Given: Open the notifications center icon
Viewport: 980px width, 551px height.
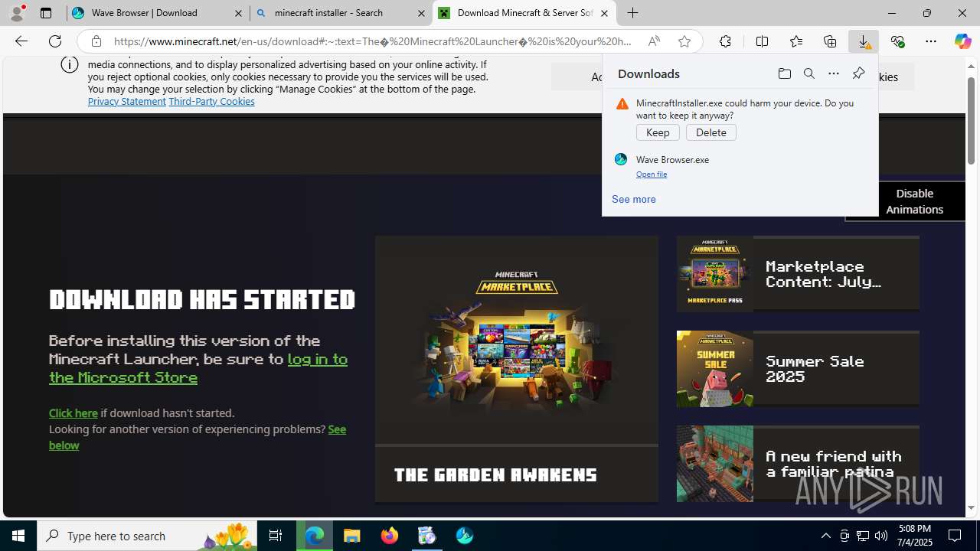Looking at the screenshot, I should (x=955, y=536).
